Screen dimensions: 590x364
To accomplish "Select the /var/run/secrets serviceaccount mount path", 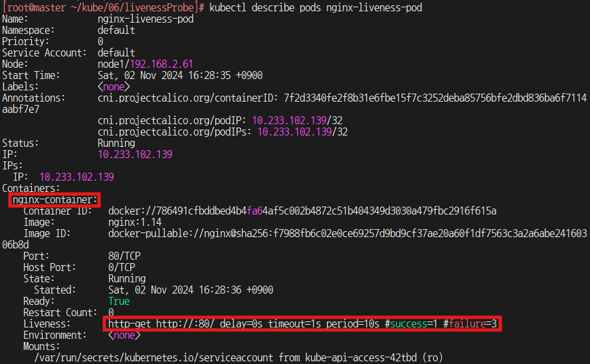I will pos(153,357).
